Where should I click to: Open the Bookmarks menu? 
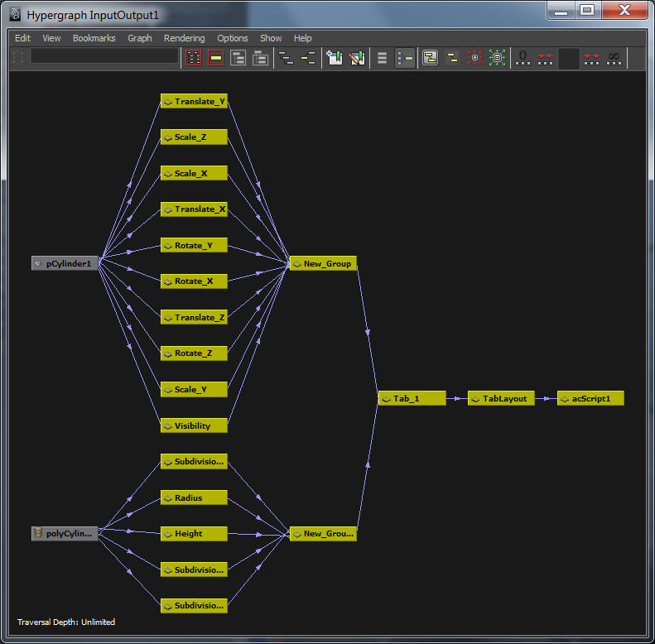pyautogui.click(x=94, y=38)
